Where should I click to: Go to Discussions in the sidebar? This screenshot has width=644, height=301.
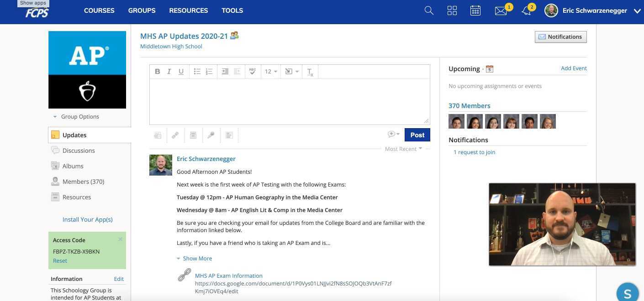pos(79,150)
